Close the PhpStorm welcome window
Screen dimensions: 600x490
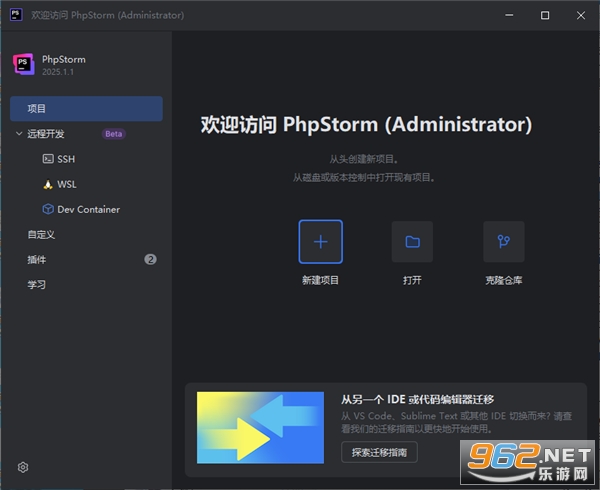pos(581,15)
